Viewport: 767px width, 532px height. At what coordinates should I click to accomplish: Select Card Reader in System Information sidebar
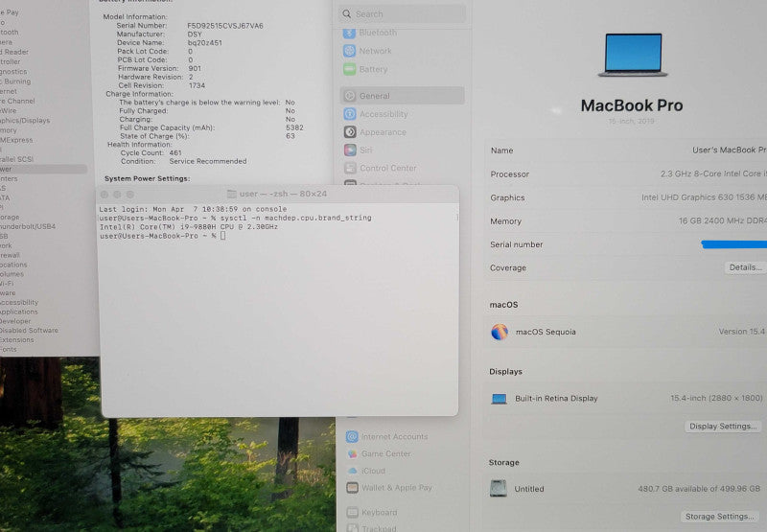14,52
